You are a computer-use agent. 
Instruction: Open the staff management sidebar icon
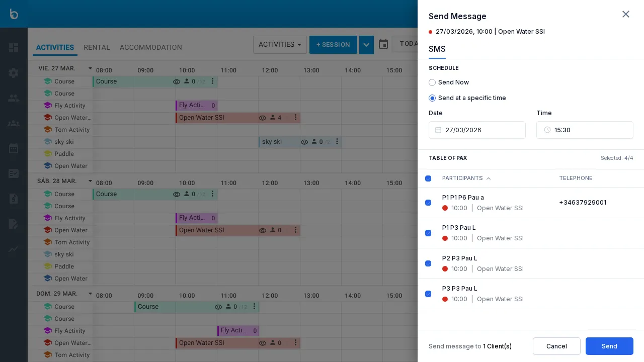coord(14,98)
